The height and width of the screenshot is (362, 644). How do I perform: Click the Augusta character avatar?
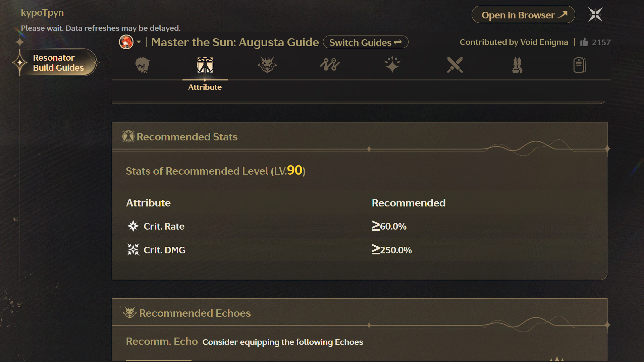(126, 42)
